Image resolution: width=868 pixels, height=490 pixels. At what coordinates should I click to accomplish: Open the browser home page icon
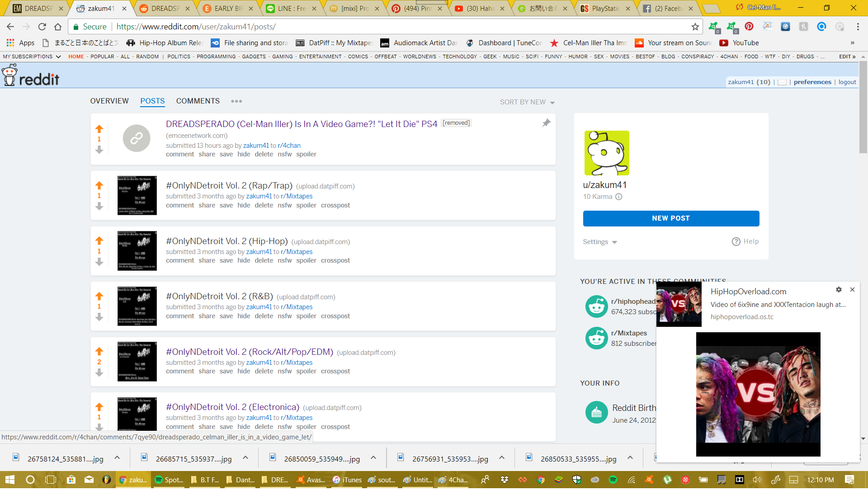pyautogui.click(x=58, y=27)
